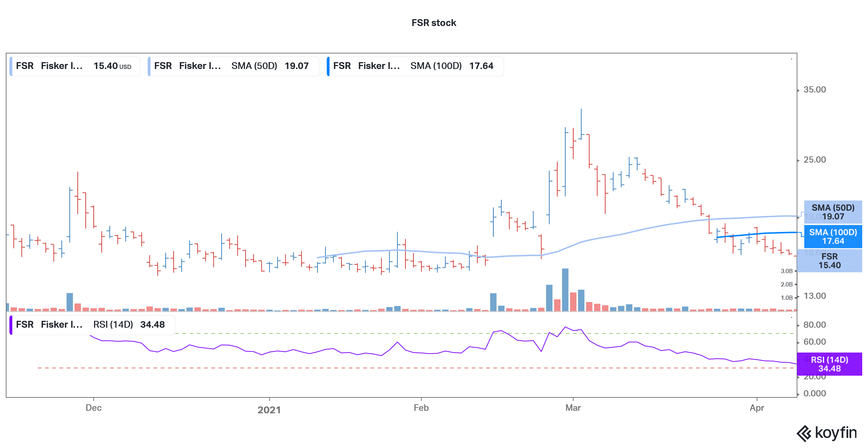Image resolution: width=868 pixels, height=448 pixels.
Task: Click the tallest blue volume bar
Action: [565, 290]
